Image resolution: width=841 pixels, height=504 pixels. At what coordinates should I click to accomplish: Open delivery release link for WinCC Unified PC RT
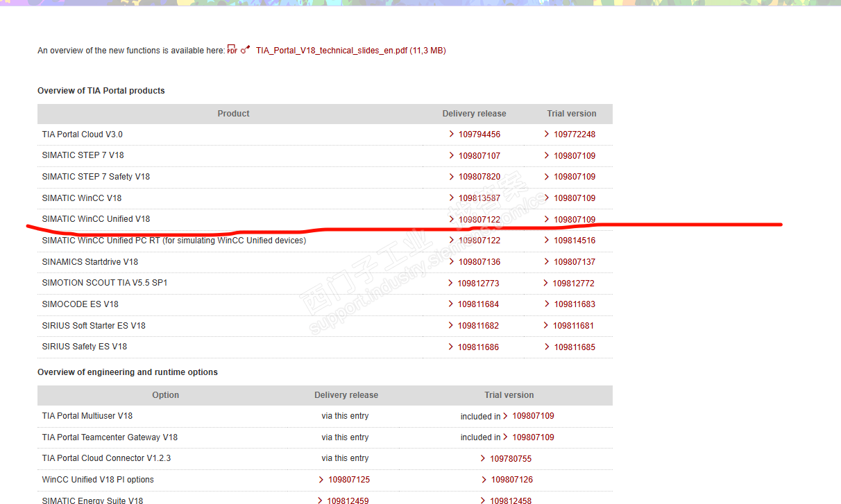(479, 241)
